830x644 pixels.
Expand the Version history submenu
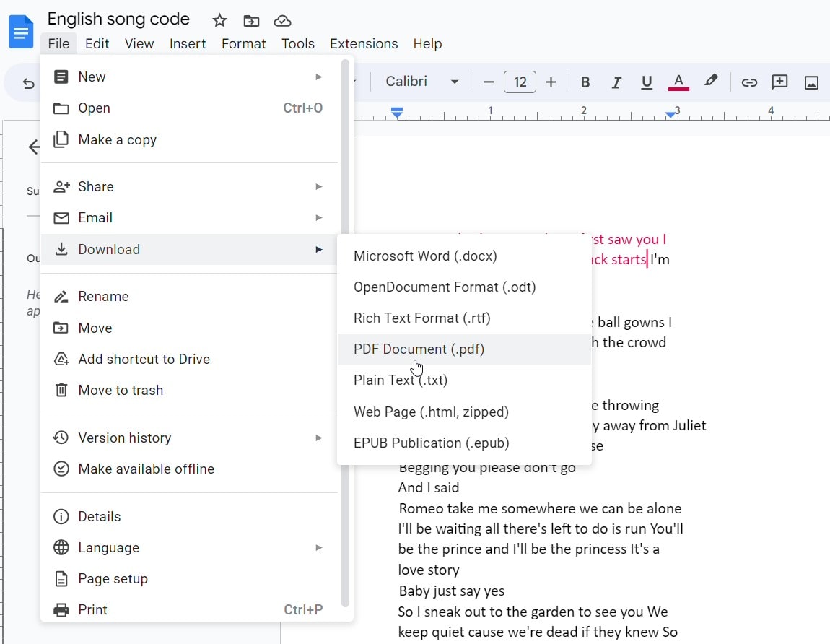click(x=124, y=438)
